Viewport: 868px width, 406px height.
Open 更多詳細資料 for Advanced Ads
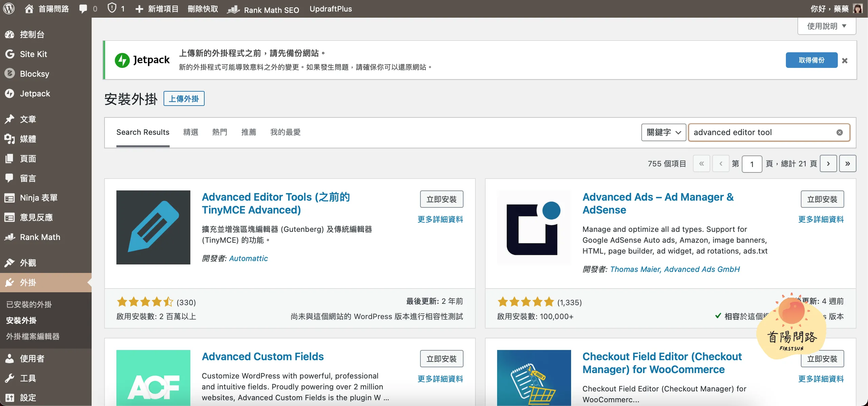[820, 219]
